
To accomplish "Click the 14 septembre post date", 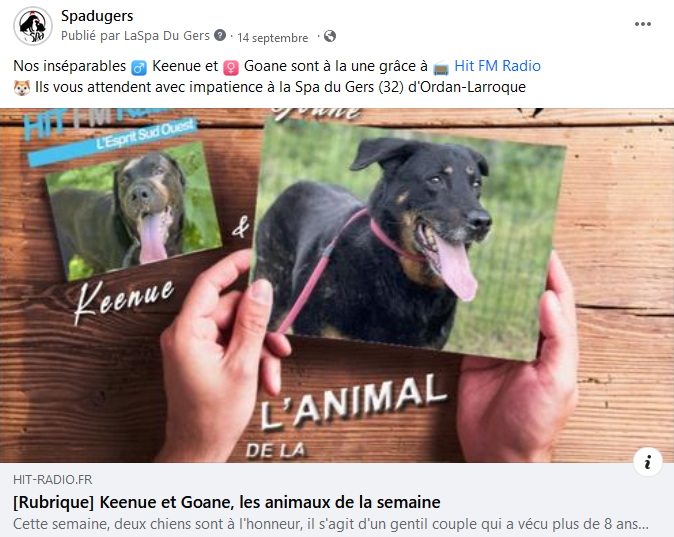I will (x=273, y=38).
